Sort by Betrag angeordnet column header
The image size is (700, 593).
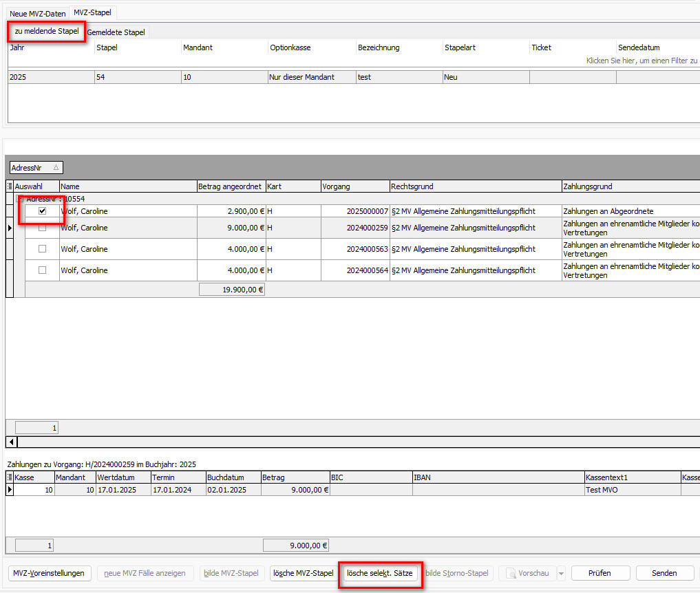tap(231, 186)
